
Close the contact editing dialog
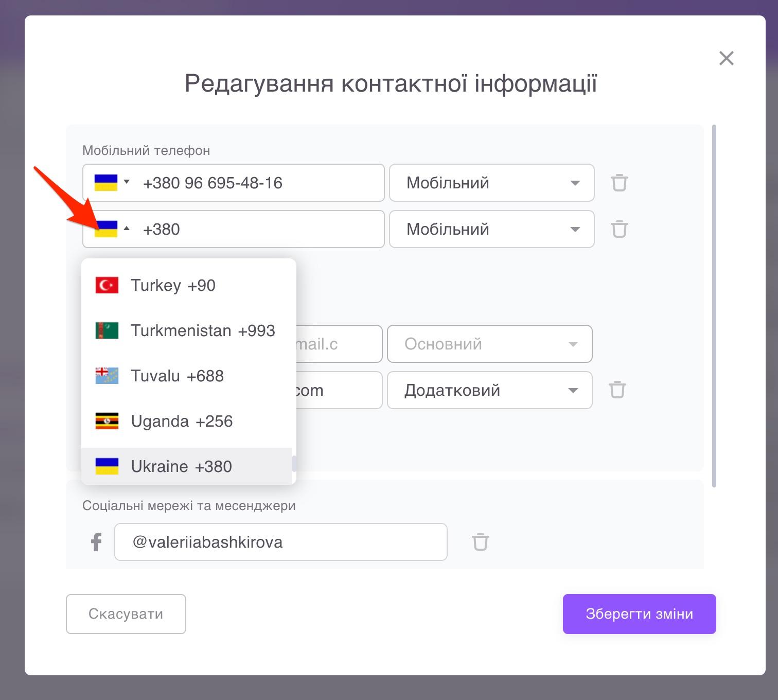pyautogui.click(x=726, y=58)
